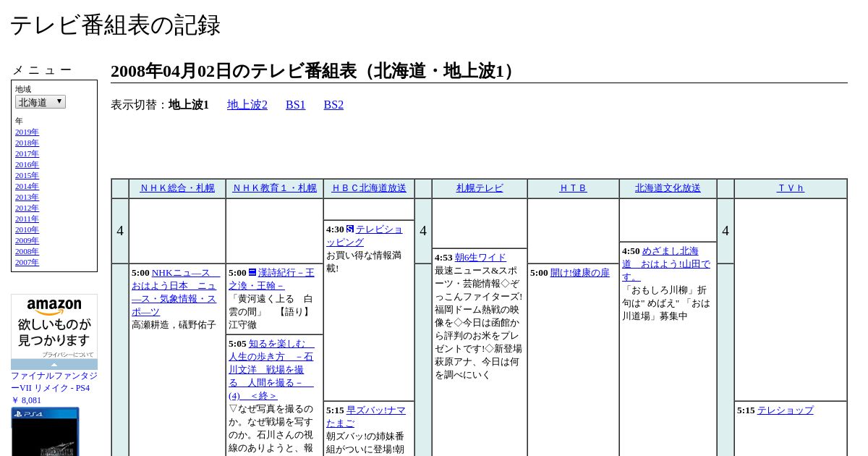Switch to the BS1 tab
The width and height of the screenshot is (868, 456).
(x=296, y=105)
